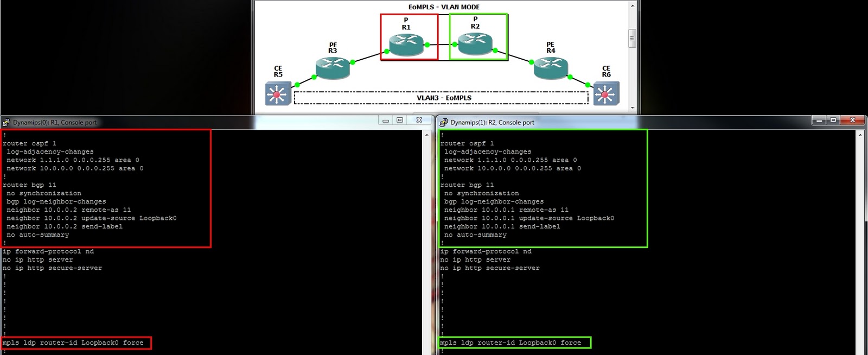Click R1 console scrollbar up arrow
Screen dimensions: 868x355
coord(426,134)
